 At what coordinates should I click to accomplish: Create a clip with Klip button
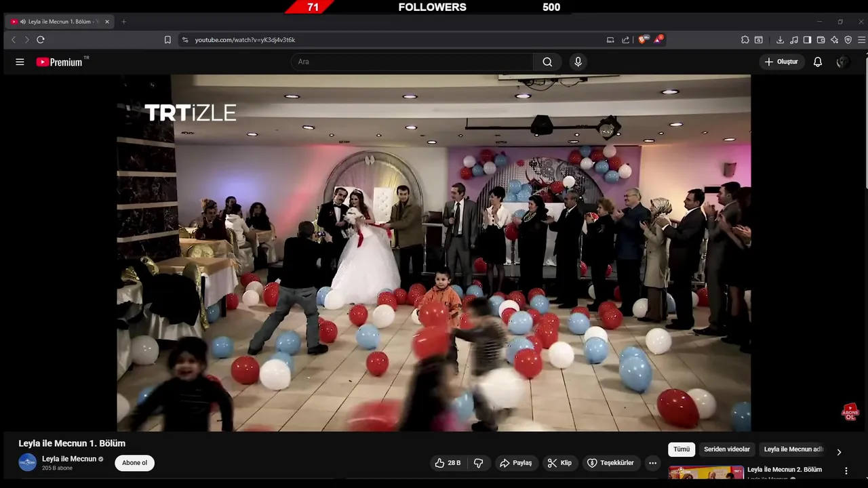click(559, 463)
